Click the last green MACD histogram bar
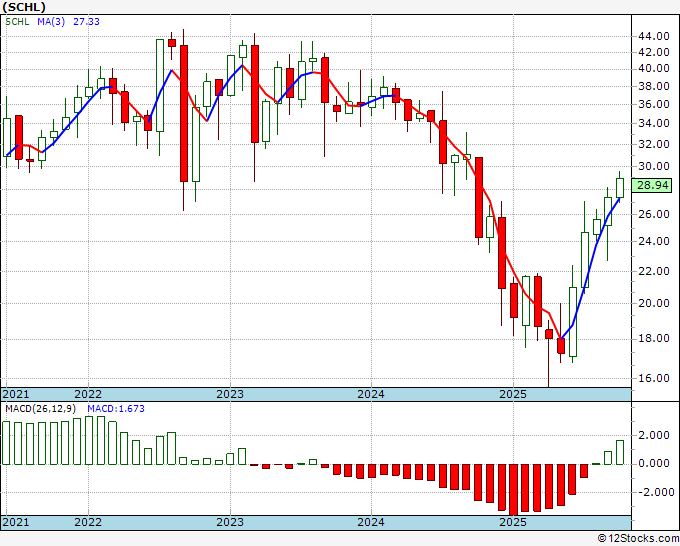The width and height of the screenshot is (680, 546). click(620, 452)
